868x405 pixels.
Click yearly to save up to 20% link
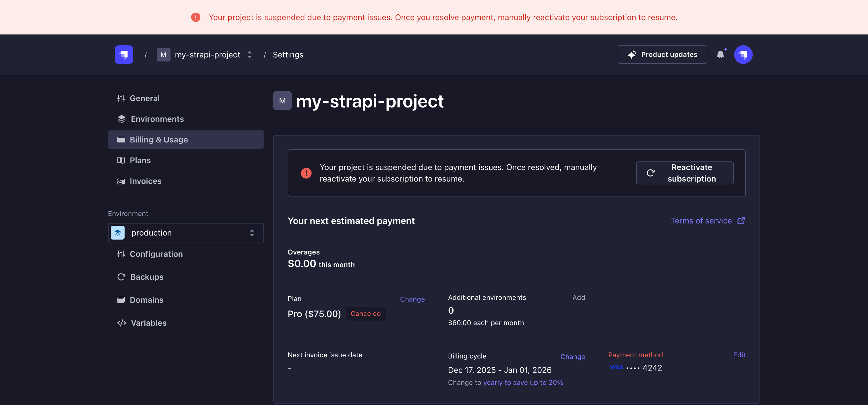(523, 382)
